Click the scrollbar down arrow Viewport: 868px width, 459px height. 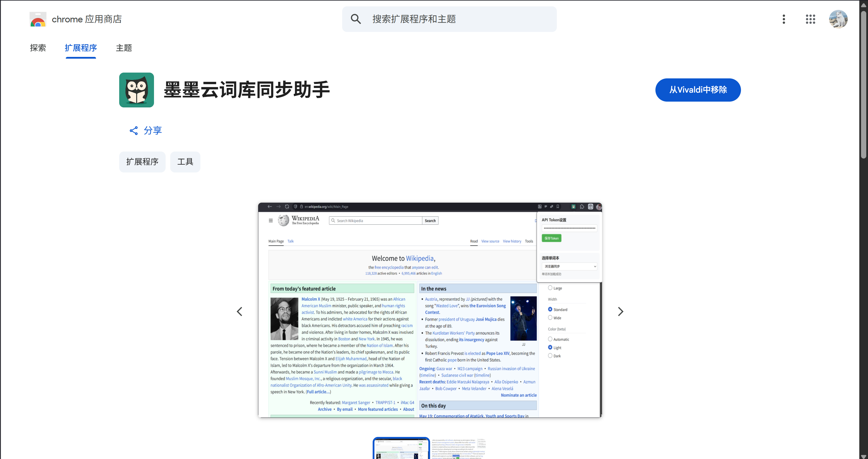click(863, 456)
